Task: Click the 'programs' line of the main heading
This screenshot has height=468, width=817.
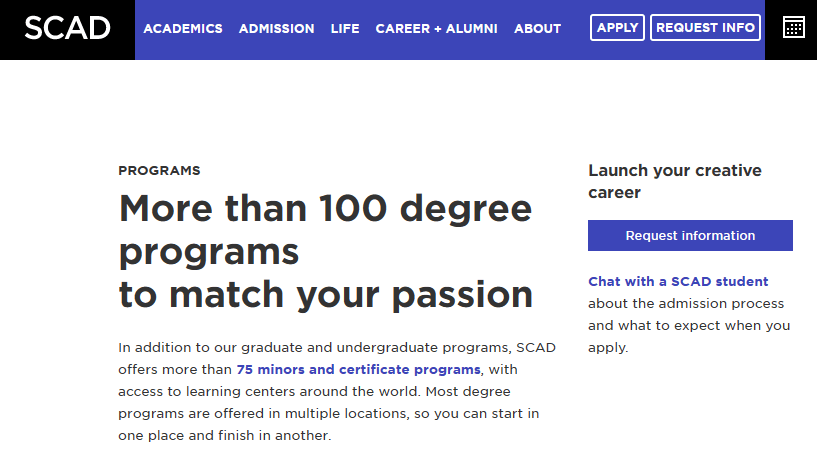Action: pyautogui.click(x=209, y=252)
